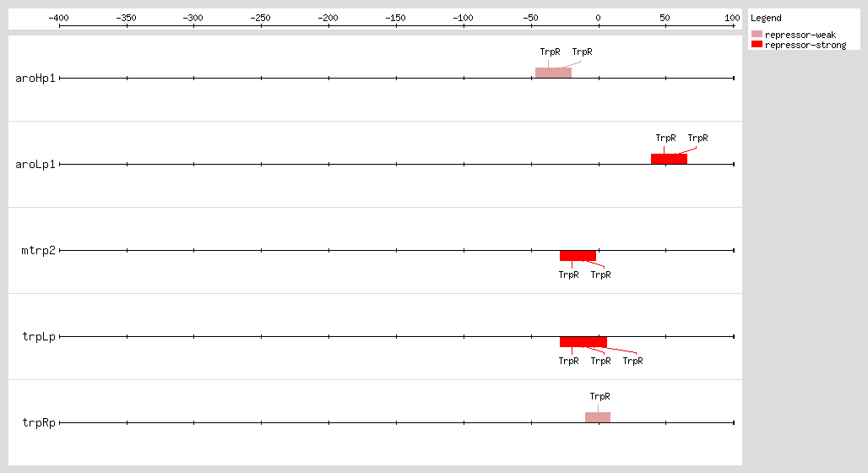Click the -350 position on the ruler
The image size is (868, 473).
(126, 19)
